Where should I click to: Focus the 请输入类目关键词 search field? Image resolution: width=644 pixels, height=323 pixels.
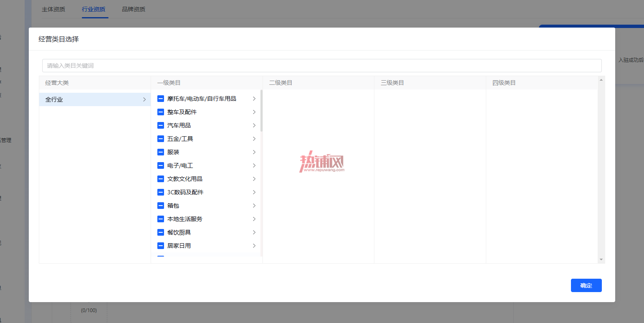322,66
